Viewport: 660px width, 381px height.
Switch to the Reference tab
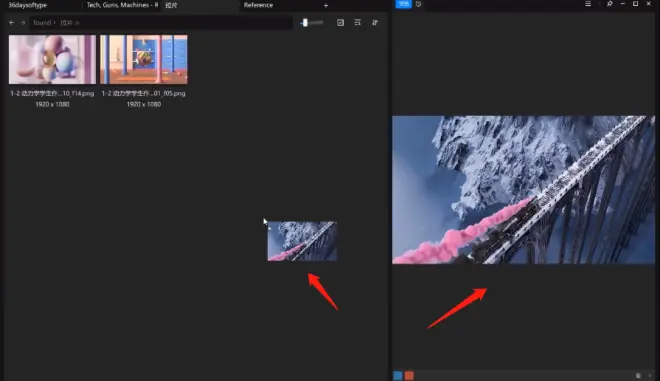pos(258,5)
